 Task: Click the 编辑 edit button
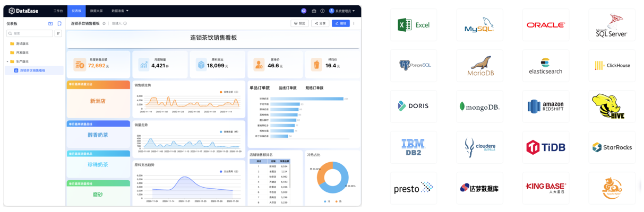coord(340,23)
